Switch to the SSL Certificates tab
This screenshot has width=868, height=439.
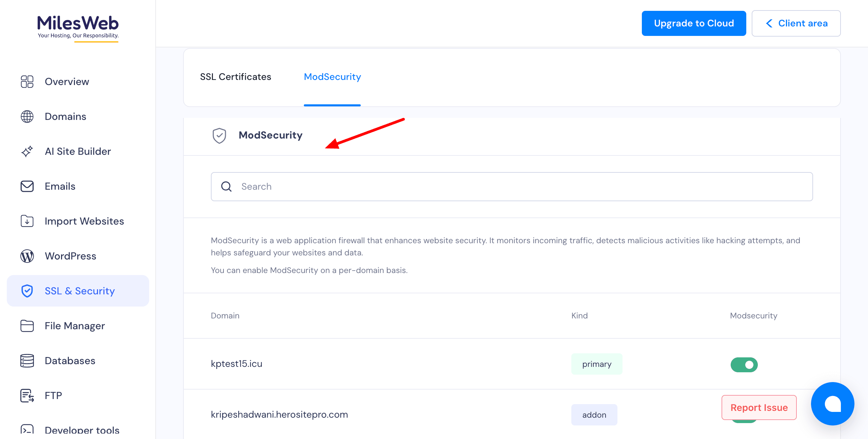(x=235, y=77)
